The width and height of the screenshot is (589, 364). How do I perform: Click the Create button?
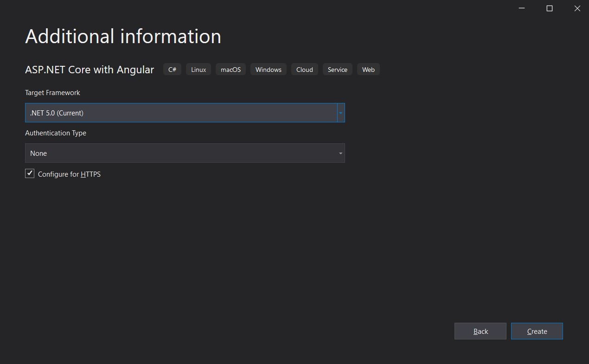537,331
